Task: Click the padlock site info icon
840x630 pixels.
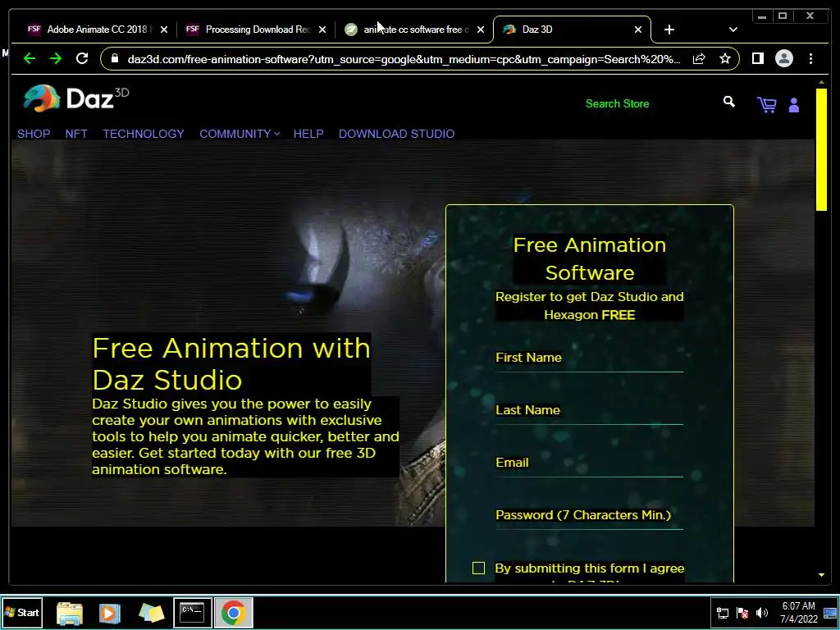Action: point(114,58)
